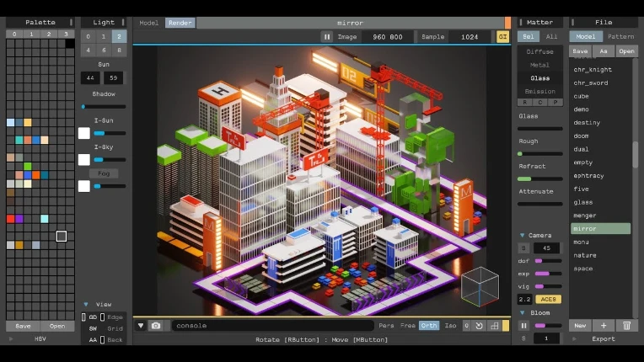Click the grid layout icon beside camera reset
Viewport: 644px width, 362px height.
coord(495,326)
